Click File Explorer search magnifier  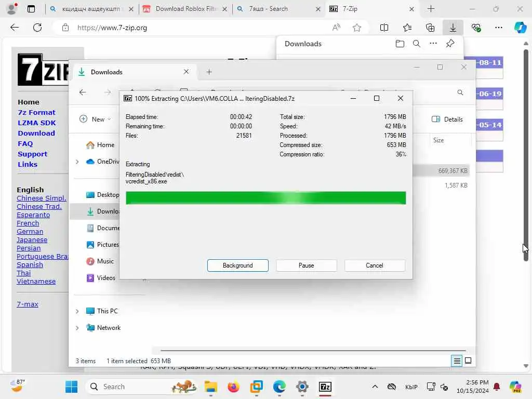coord(460,92)
